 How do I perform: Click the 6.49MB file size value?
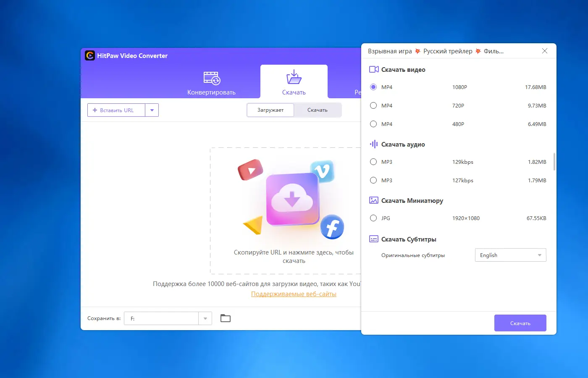[537, 124]
